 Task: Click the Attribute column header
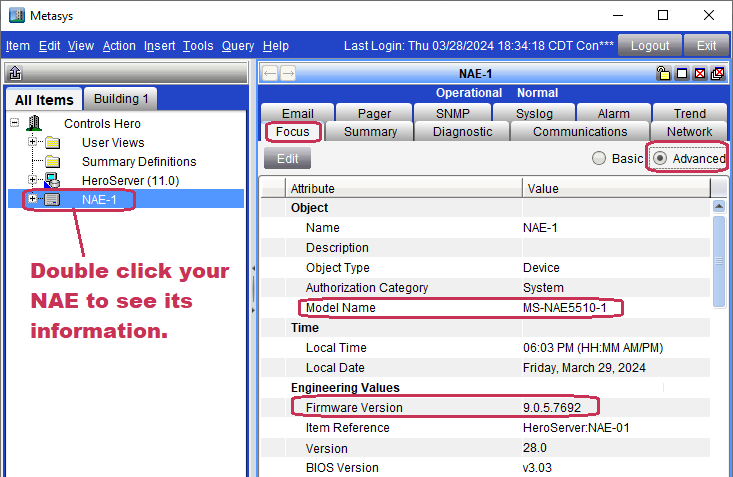coord(403,188)
